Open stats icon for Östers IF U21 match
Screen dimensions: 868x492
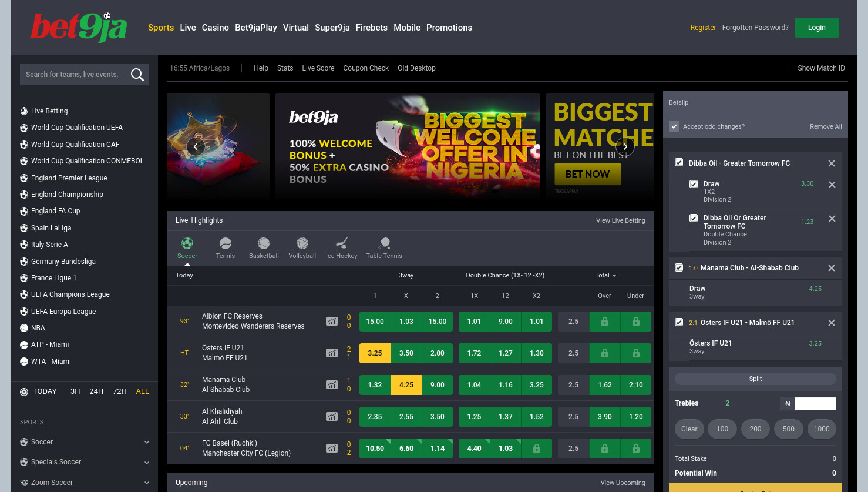click(332, 353)
